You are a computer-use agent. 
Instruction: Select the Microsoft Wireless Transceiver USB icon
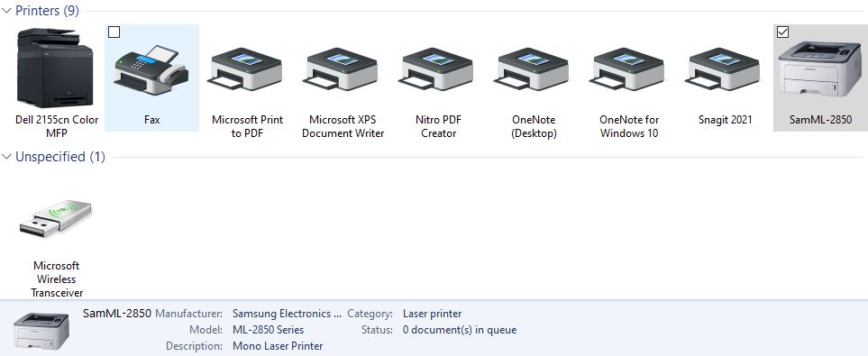click(55, 219)
